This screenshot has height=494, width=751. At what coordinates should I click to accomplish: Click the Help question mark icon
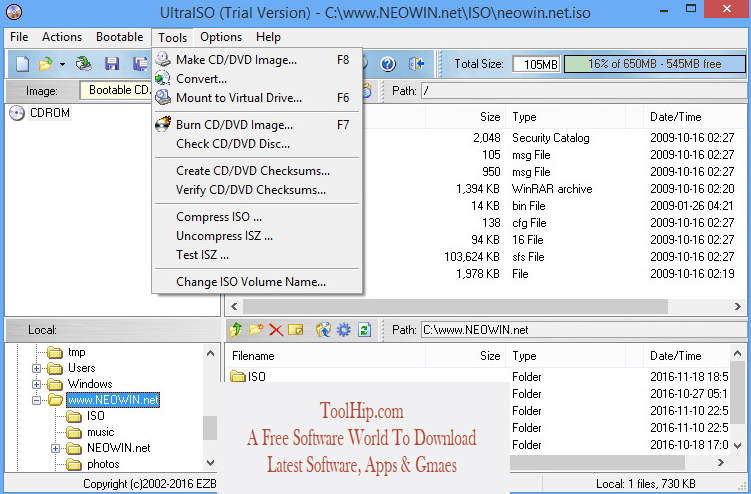[388, 64]
